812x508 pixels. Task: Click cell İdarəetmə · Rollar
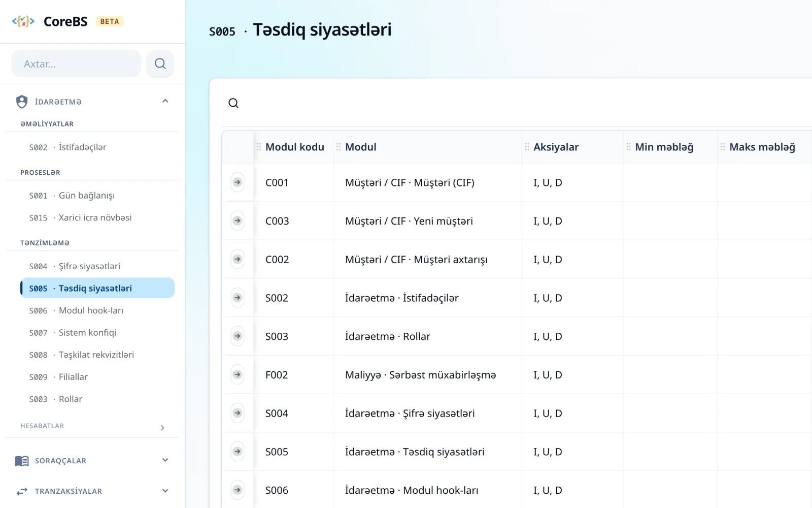click(388, 336)
